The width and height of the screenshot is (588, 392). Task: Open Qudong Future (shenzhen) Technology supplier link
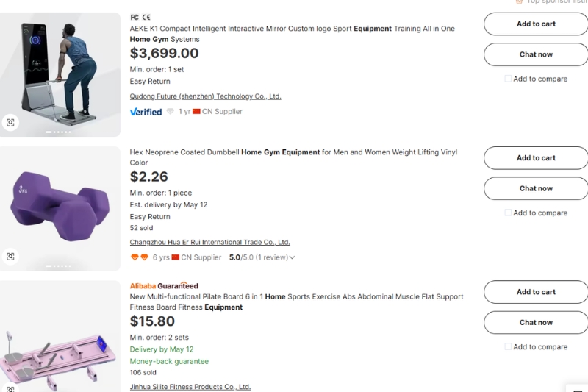tap(206, 96)
